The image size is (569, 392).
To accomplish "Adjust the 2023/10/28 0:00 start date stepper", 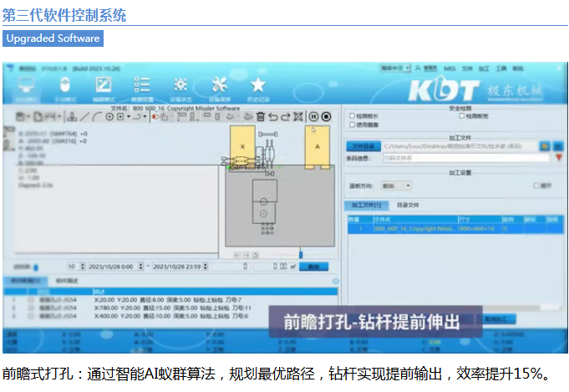I will [x=141, y=267].
